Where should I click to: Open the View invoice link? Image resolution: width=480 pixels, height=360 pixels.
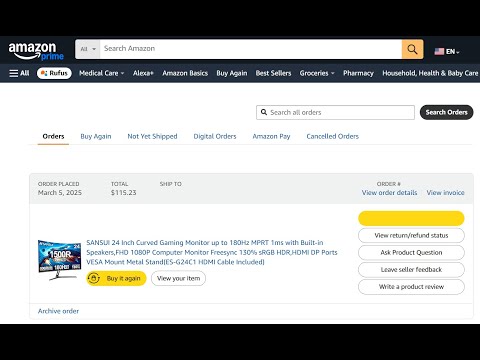(x=445, y=193)
